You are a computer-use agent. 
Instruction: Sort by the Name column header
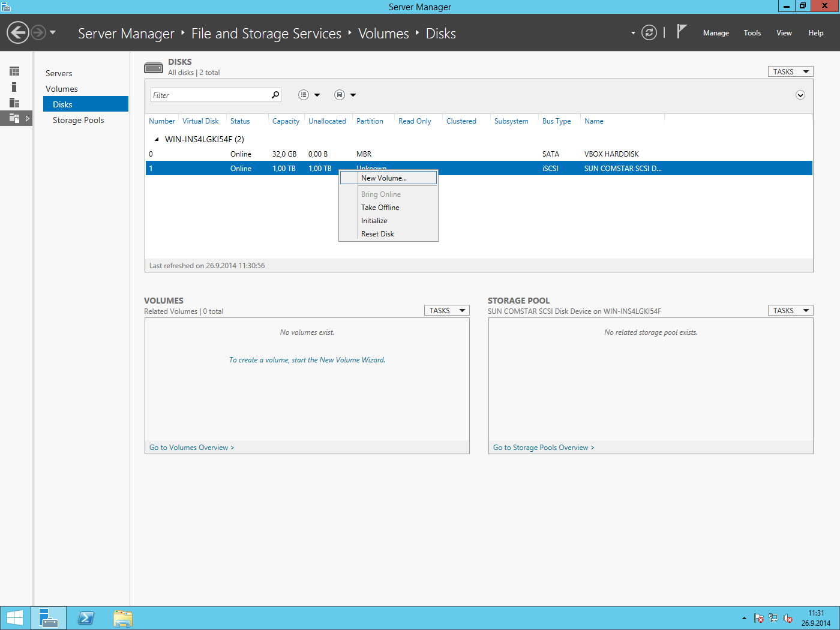coord(594,121)
